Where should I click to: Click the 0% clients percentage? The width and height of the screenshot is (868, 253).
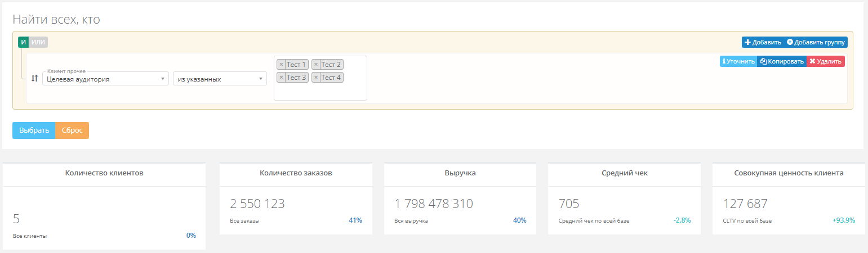coord(191,236)
